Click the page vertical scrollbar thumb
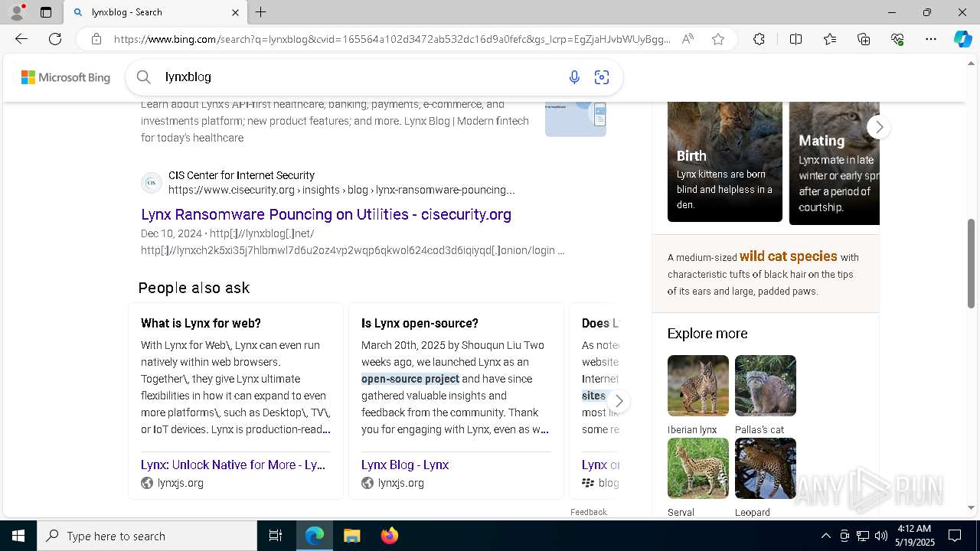Viewport: 980px width, 551px height. point(972,262)
